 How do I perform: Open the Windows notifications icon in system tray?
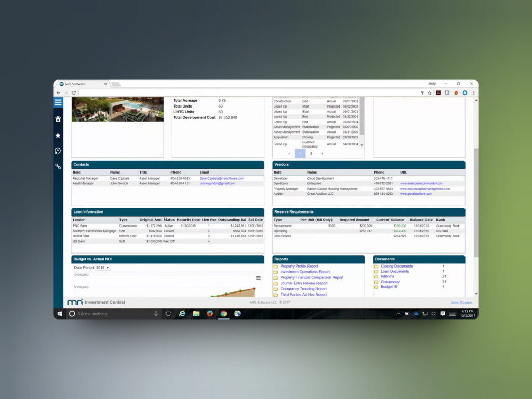pos(443,313)
